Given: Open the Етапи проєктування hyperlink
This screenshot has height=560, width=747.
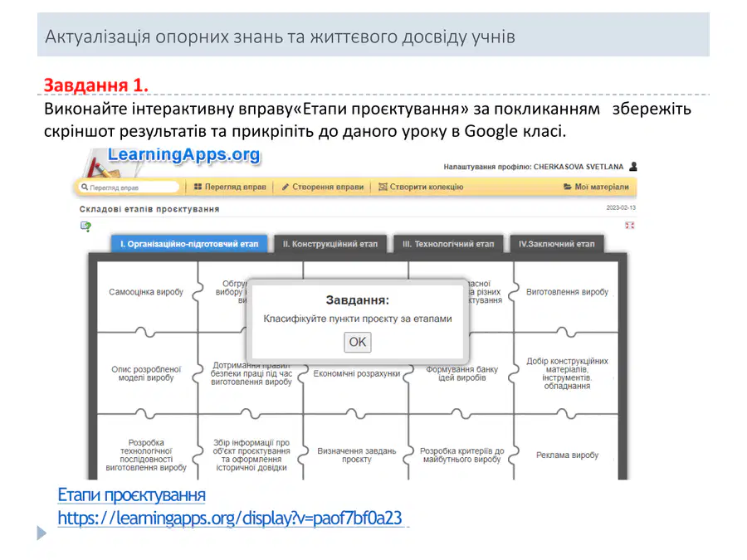Looking at the screenshot, I should tap(131, 494).
